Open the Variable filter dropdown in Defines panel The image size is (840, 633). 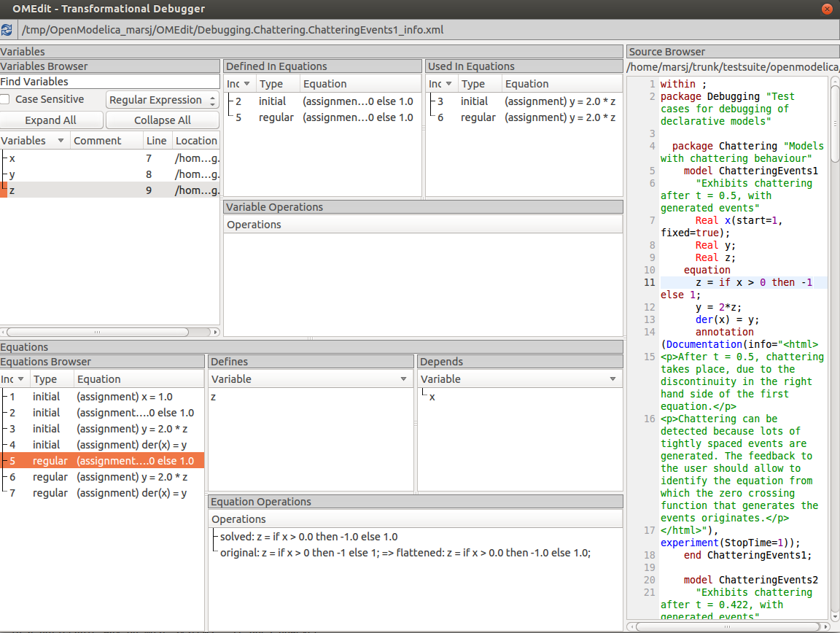[404, 379]
